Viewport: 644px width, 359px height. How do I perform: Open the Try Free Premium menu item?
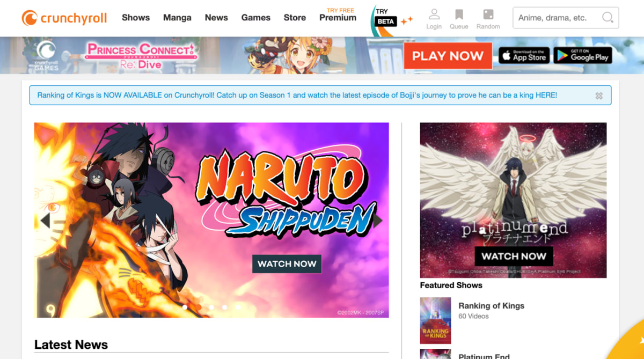click(x=338, y=15)
